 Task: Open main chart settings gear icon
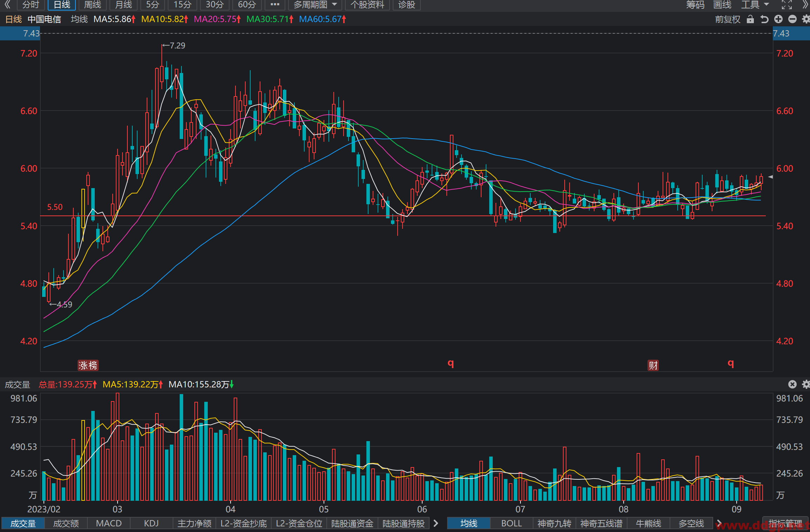click(806, 19)
